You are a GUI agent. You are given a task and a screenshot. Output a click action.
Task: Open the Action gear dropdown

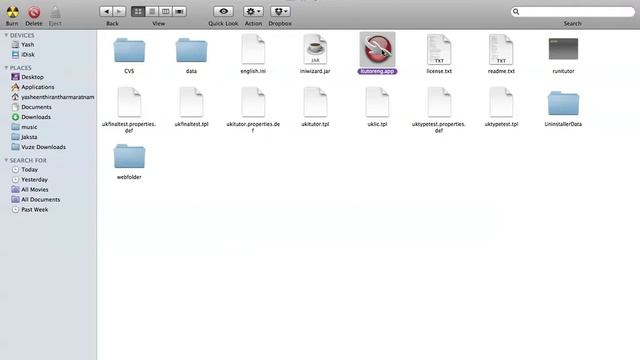253,11
